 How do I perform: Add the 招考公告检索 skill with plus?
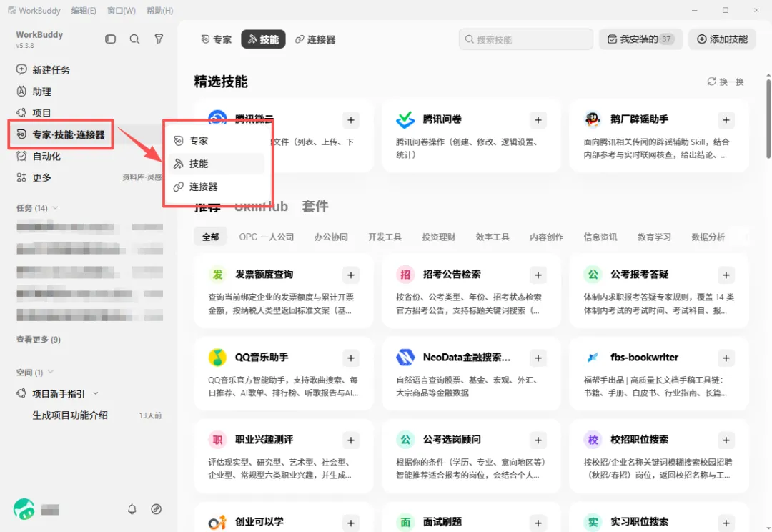pos(538,275)
